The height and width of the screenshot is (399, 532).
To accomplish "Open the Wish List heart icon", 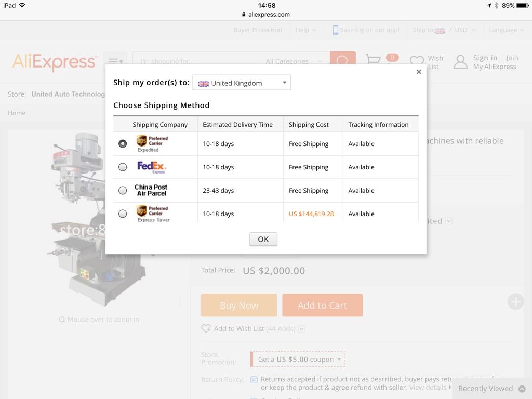I will (x=417, y=61).
